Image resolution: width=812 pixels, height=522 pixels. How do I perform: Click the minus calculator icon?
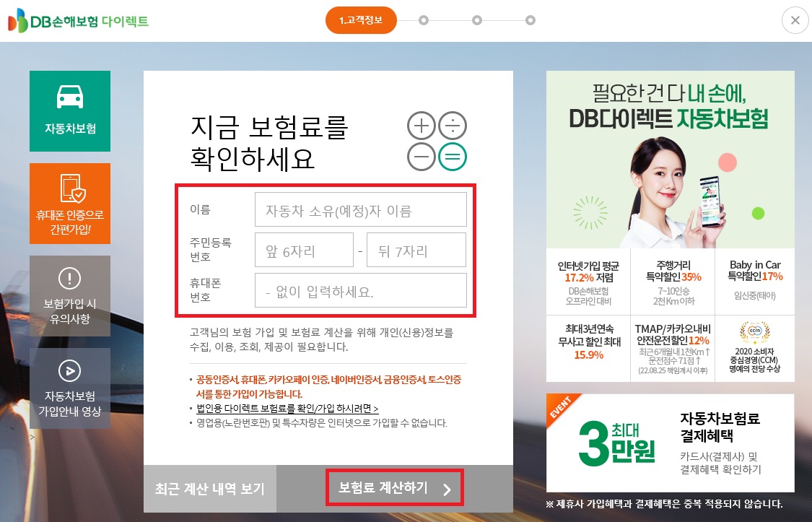[421, 157]
